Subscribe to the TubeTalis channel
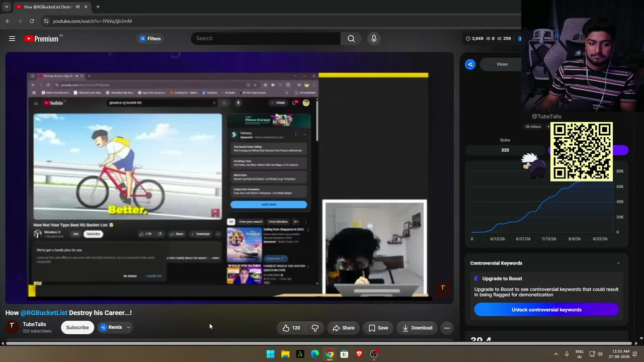 click(77, 327)
